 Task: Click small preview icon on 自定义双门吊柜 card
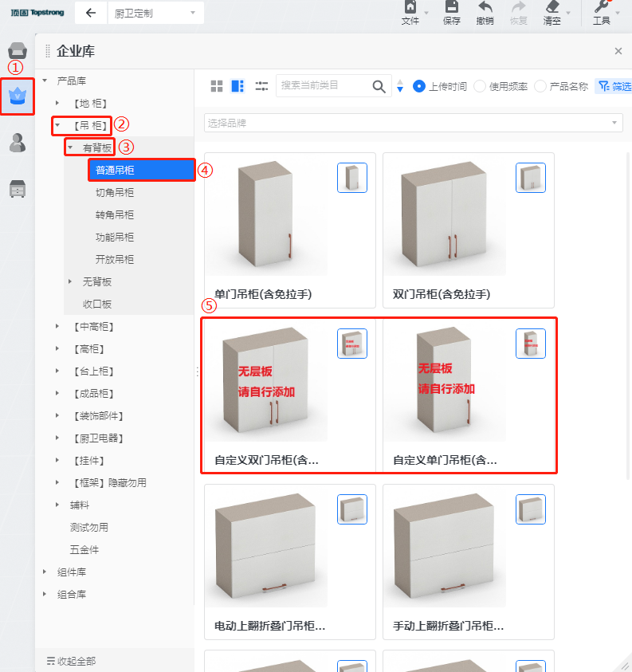(x=352, y=344)
